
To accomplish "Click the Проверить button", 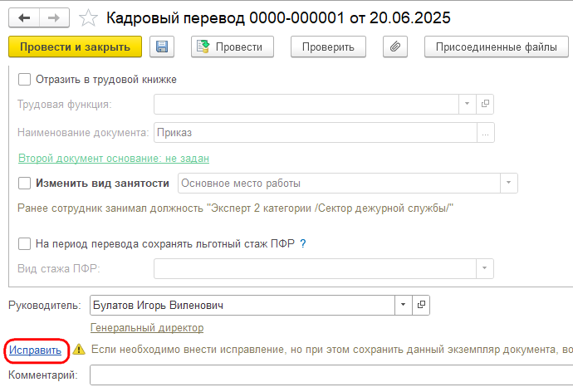I will coord(328,47).
